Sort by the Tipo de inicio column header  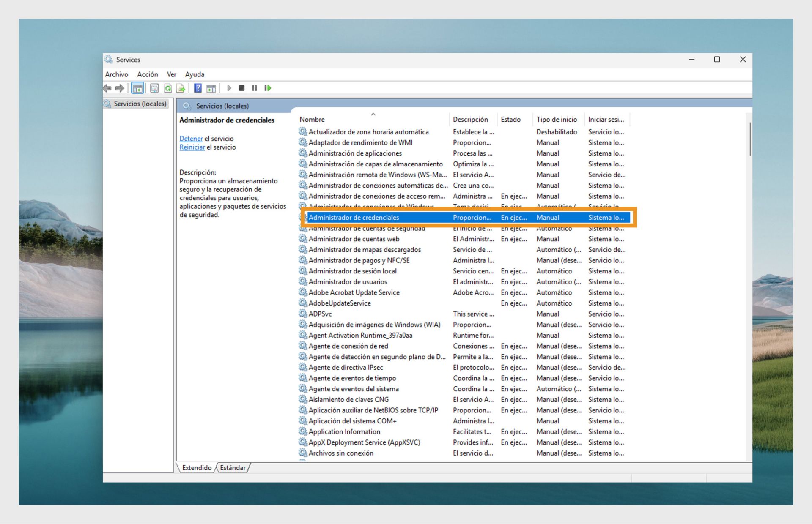[x=559, y=120]
